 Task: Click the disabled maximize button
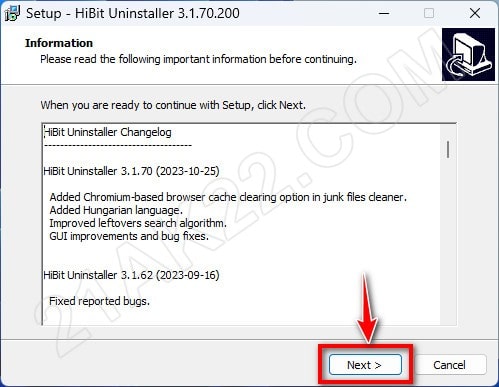tap(429, 13)
